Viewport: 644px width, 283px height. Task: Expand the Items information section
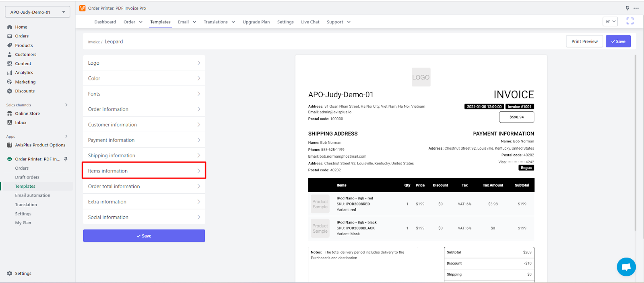[144, 171]
